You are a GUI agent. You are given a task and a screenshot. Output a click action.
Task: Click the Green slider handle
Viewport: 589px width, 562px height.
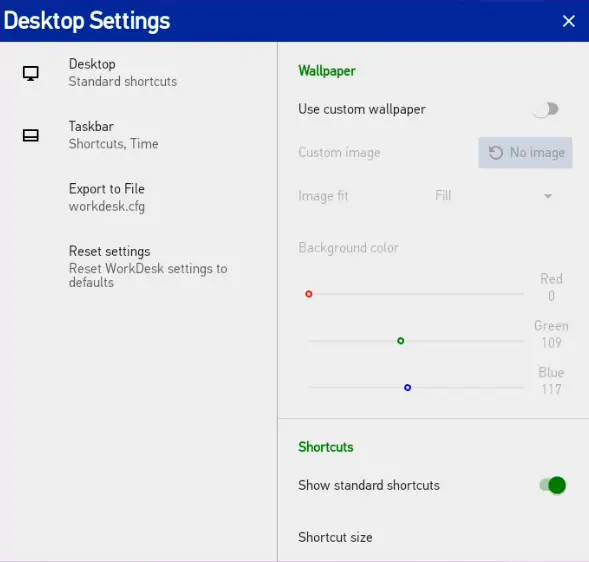[401, 341]
